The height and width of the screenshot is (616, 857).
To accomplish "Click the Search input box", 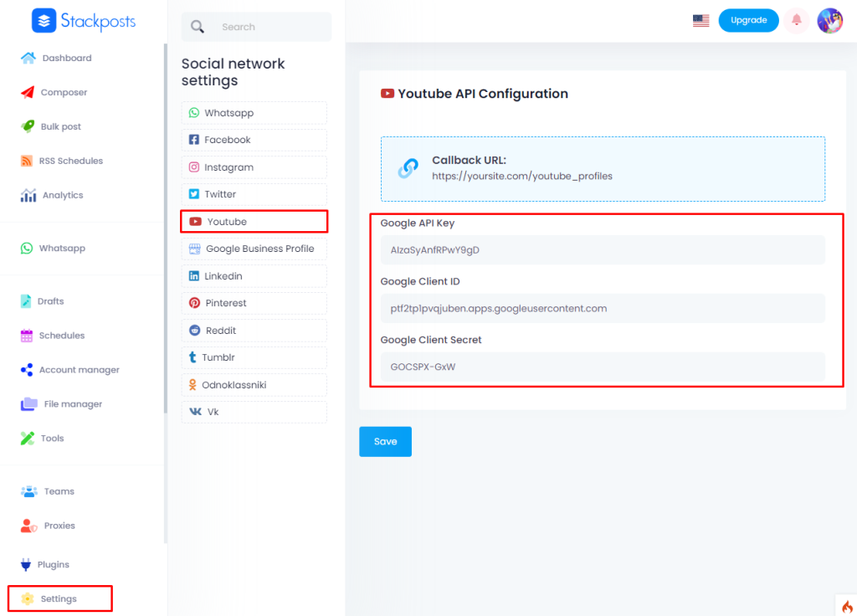I will click(269, 27).
